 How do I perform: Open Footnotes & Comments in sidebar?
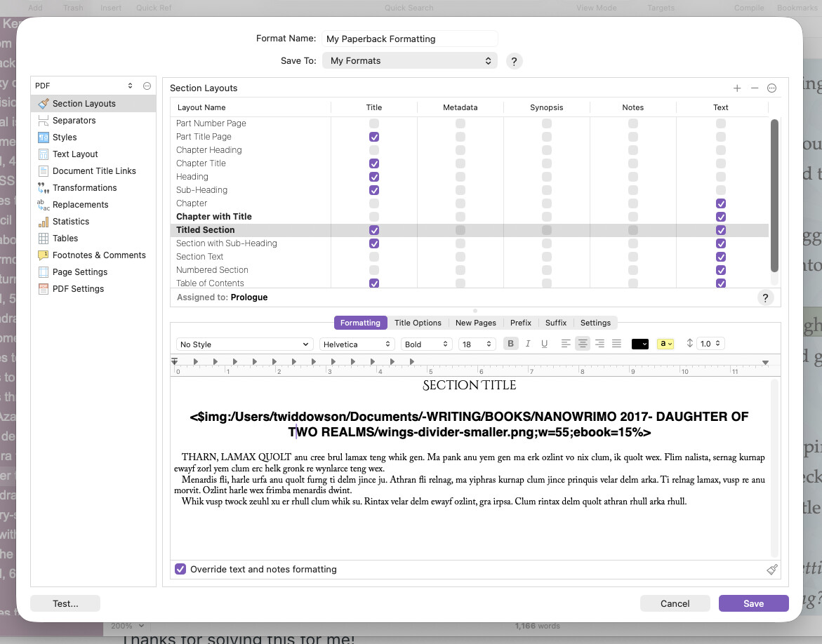pyautogui.click(x=99, y=255)
